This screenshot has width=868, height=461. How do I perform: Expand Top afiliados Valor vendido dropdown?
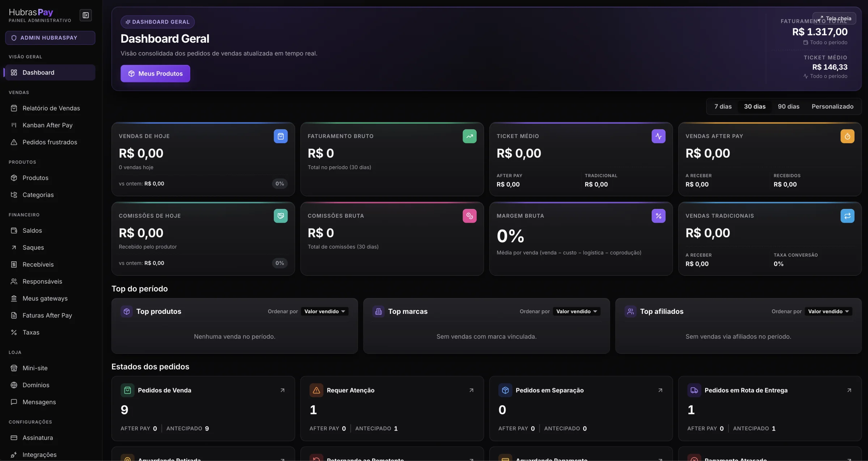pyautogui.click(x=829, y=311)
